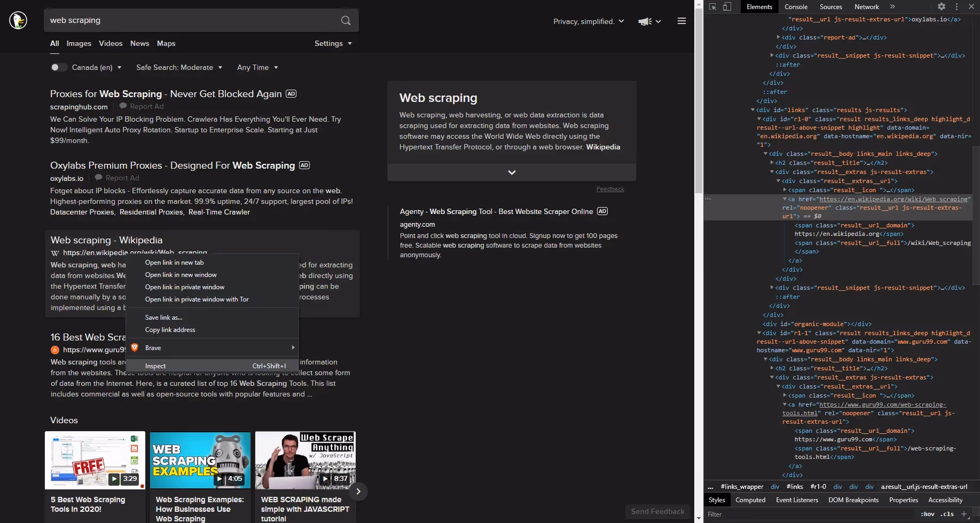
Task: Click the Styles Filter input field
Action: coord(809,514)
